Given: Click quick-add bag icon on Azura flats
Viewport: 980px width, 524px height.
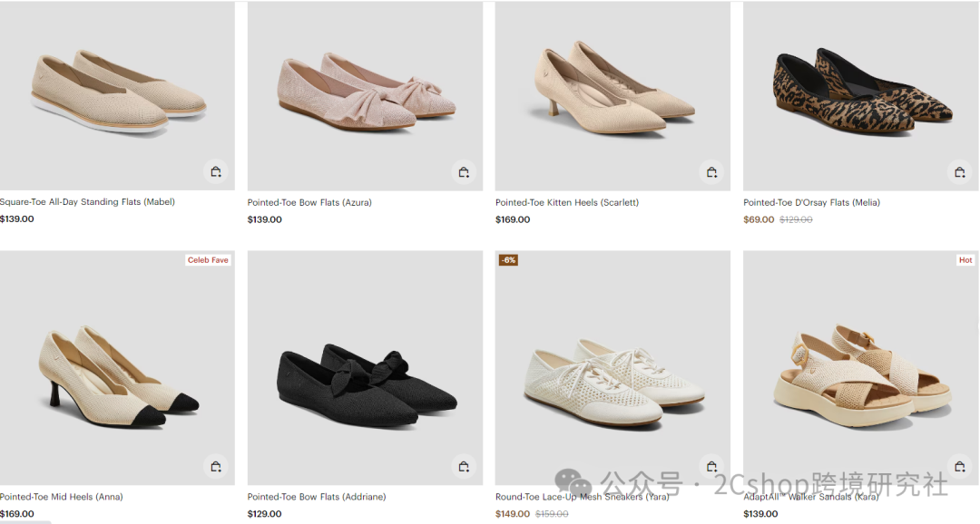Looking at the screenshot, I should tap(464, 172).
